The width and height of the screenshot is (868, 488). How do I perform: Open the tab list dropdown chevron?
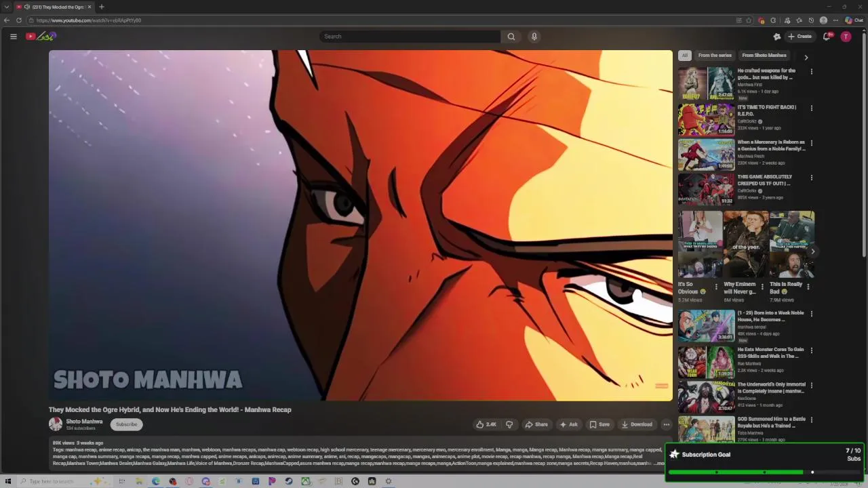pos(7,7)
